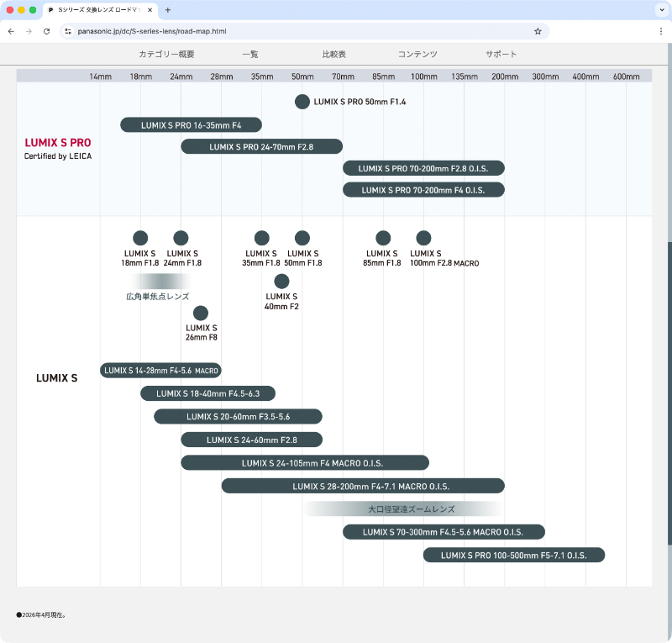Screen dimensions: 672x643
Task: Click the browser back arrow
Action: pyautogui.click(x=11, y=31)
